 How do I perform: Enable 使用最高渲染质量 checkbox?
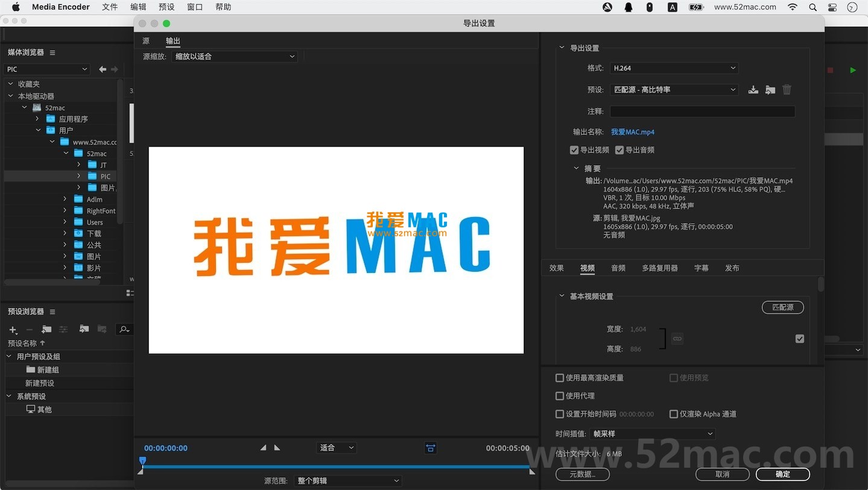[x=560, y=378]
